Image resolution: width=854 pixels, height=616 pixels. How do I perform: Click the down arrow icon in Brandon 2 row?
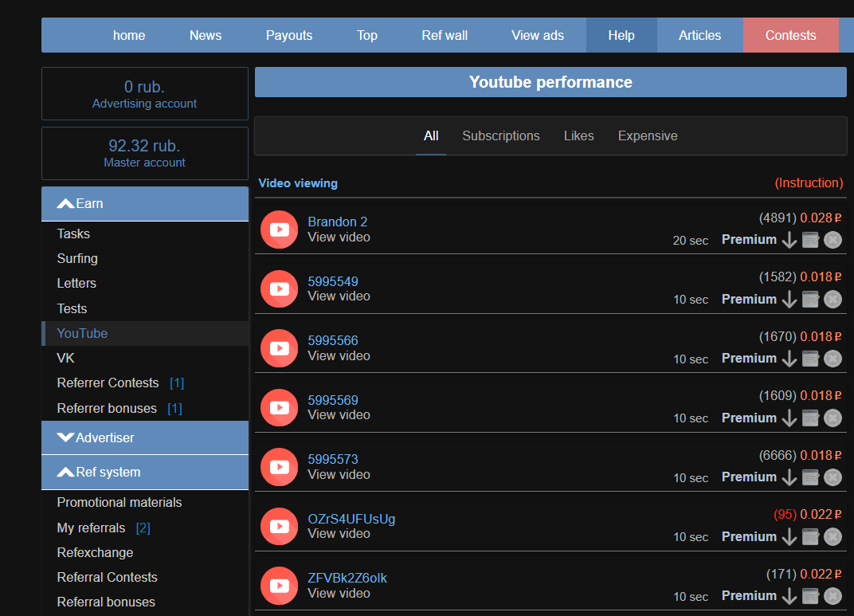(789, 240)
